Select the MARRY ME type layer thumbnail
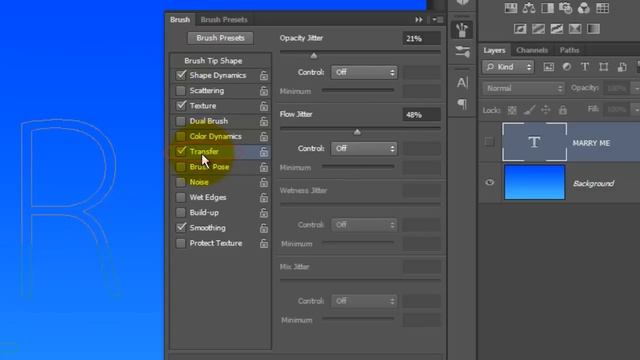This screenshot has width=640, height=360. pyautogui.click(x=534, y=142)
